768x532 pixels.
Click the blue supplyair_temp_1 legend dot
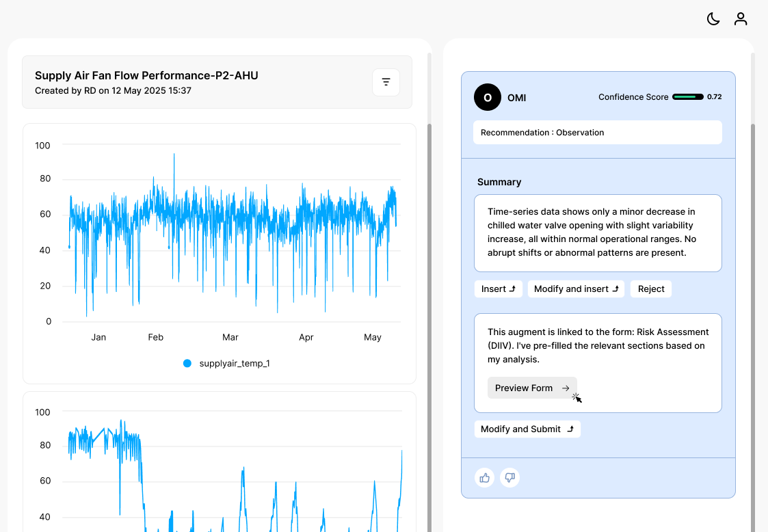point(187,364)
